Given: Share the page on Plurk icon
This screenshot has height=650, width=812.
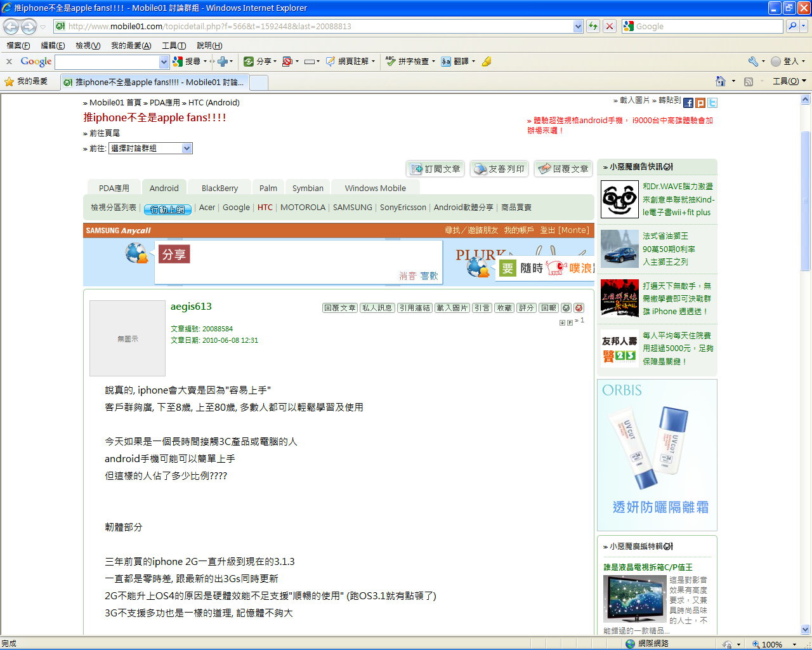Looking at the screenshot, I should point(700,102).
